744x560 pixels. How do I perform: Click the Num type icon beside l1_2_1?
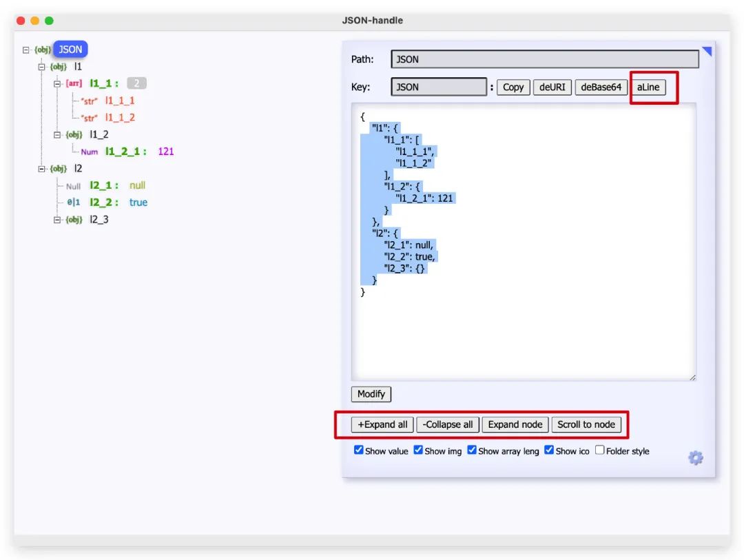[90, 152]
